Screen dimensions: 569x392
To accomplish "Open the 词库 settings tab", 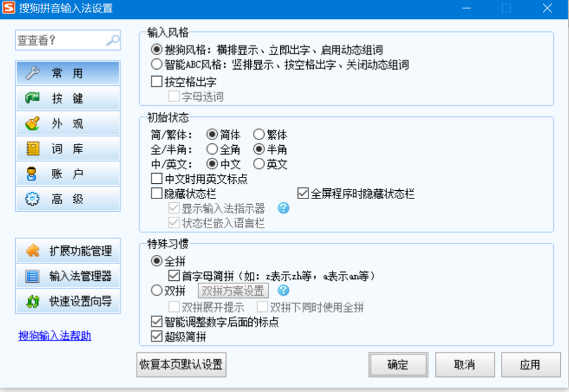I will pyautogui.click(x=68, y=149).
